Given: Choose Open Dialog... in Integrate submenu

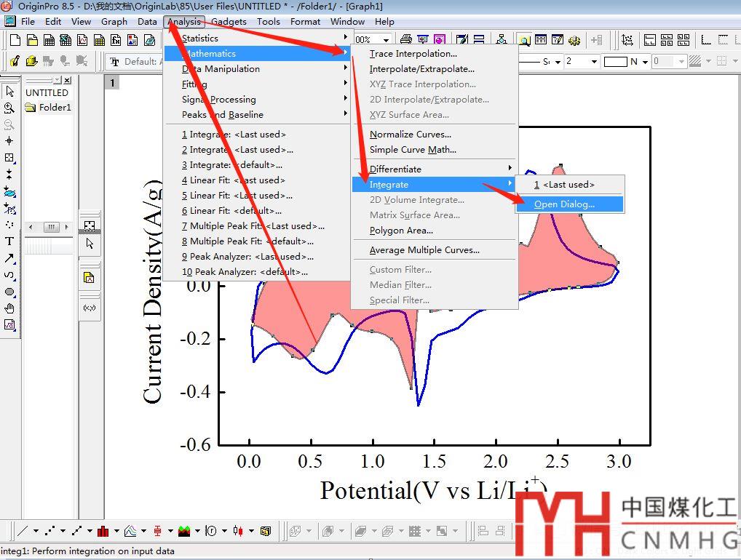Looking at the screenshot, I should point(564,204).
